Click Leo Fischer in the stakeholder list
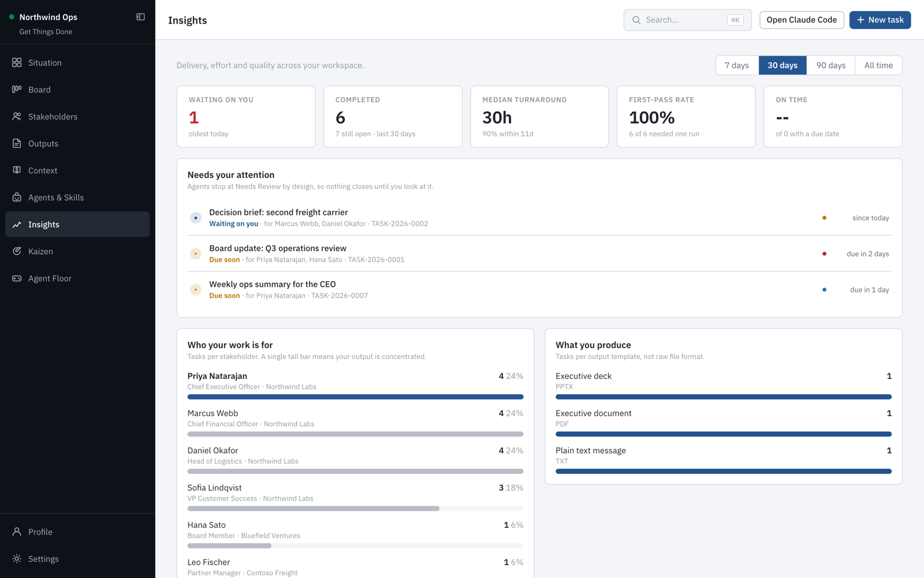The height and width of the screenshot is (578, 924). coord(208,562)
